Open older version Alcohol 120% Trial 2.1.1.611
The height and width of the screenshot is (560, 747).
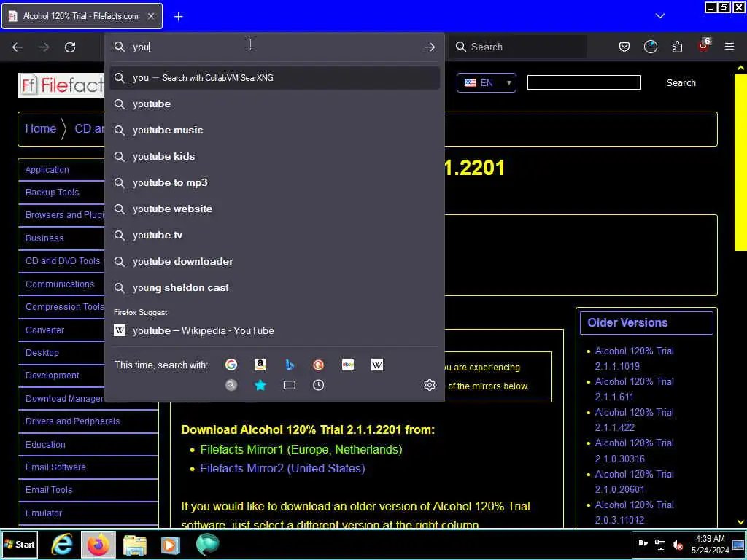pos(634,389)
